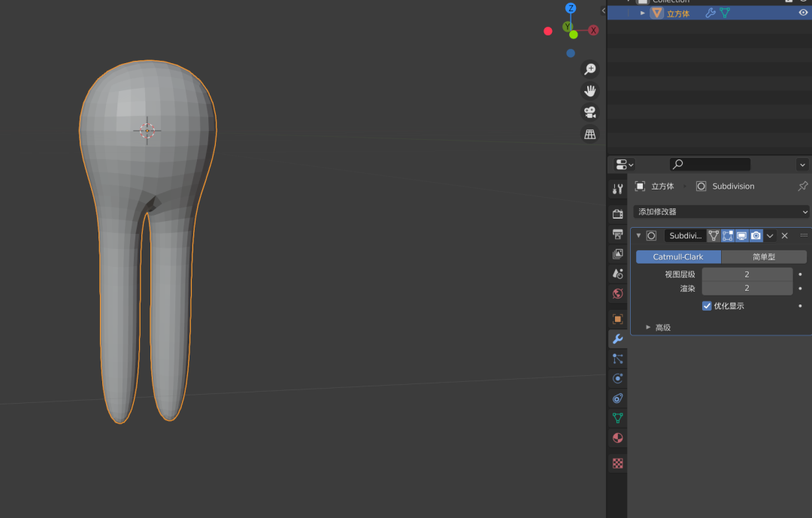Open the Texture properties checker tab

point(617,463)
